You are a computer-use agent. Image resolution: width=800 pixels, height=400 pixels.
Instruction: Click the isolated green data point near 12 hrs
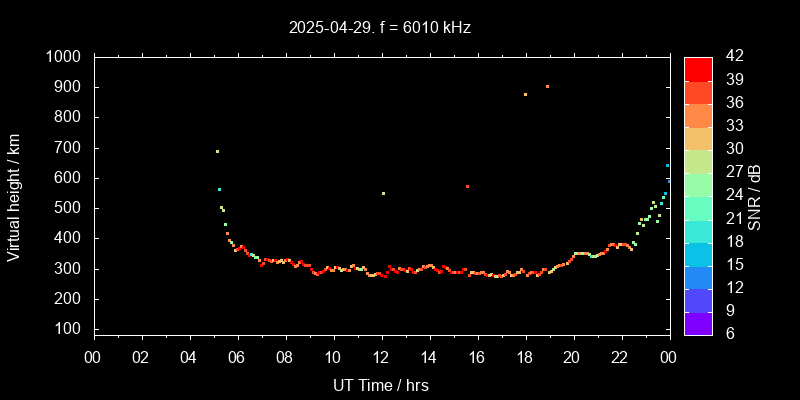[383, 193]
